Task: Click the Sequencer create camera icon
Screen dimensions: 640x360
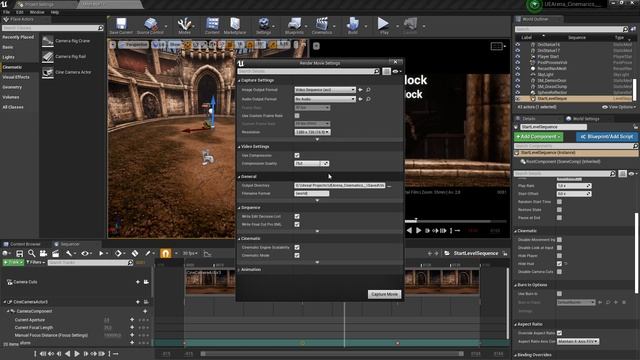Action: click(43, 253)
